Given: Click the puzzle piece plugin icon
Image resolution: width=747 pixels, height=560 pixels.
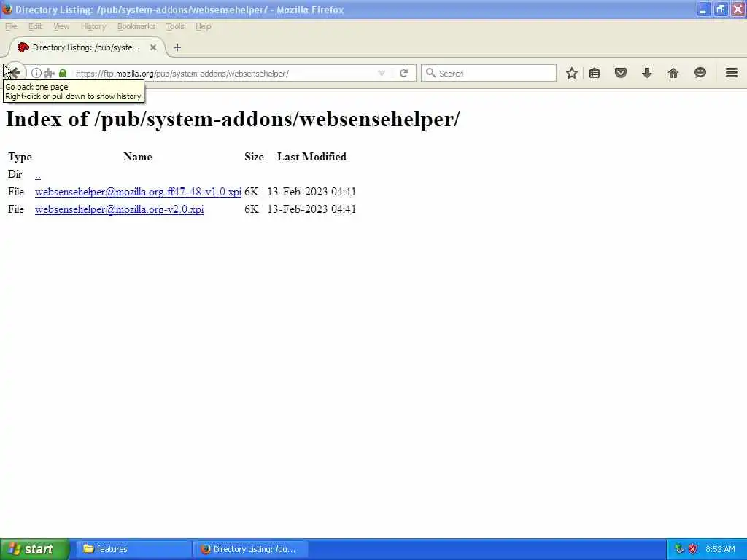Looking at the screenshot, I should 49,73.
